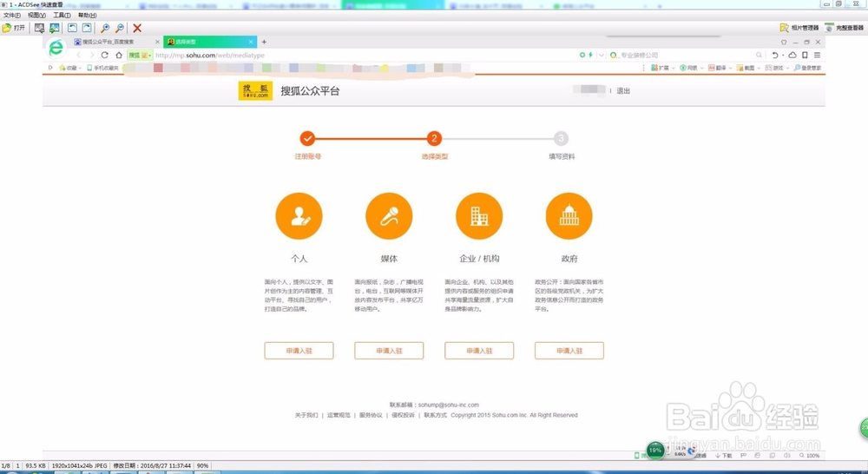The height and width of the screenshot is (474, 868).
Task: Click the browser forward arrow
Action: (x=91, y=55)
